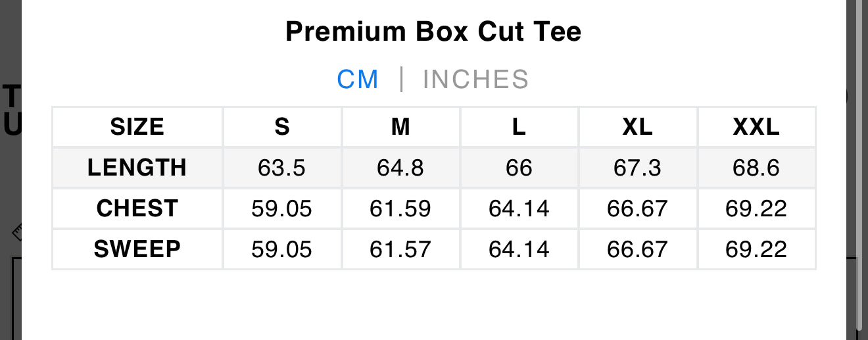
Task: Click the 67.3 length value for XL
Action: (x=637, y=168)
